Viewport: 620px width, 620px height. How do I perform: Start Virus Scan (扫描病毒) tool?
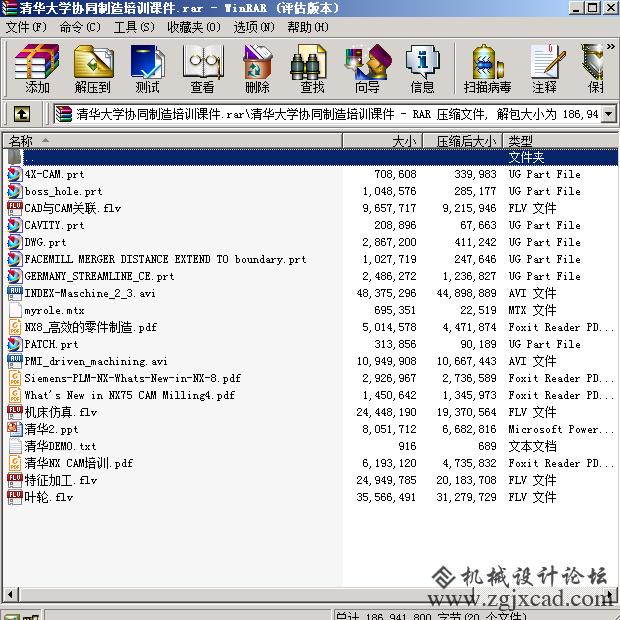pos(487,69)
